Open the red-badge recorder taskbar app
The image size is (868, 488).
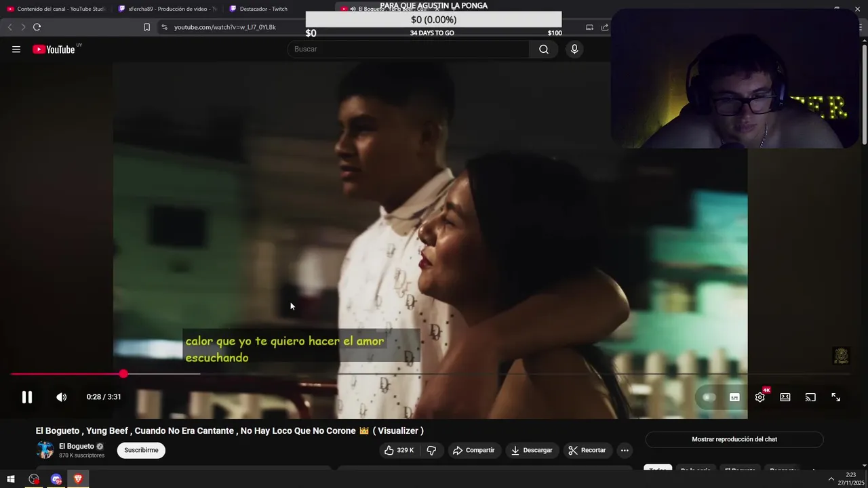(x=34, y=479)
